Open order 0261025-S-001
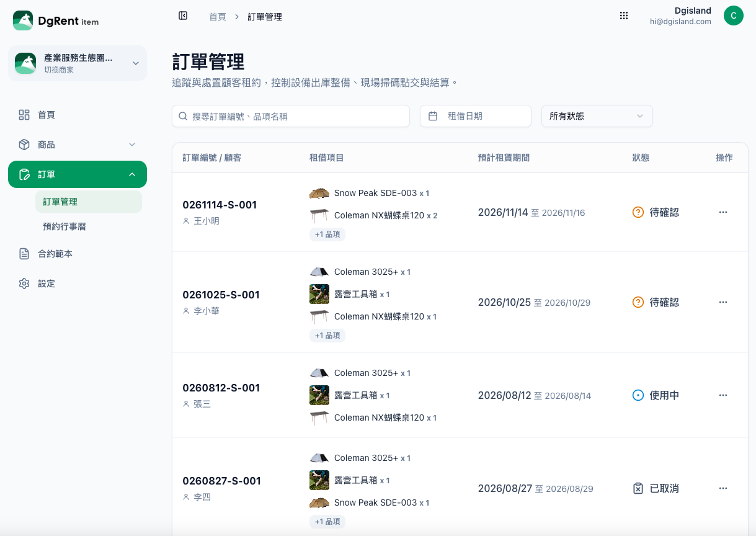756x536 pixels. click(x=221, y=295)
